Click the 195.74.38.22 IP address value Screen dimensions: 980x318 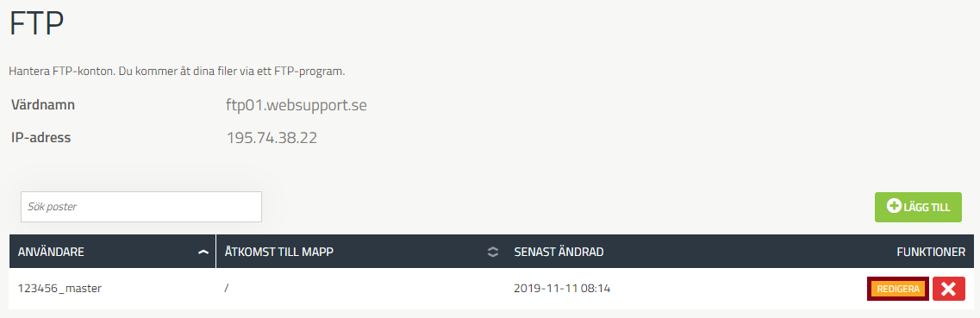[x=272, y=137]
